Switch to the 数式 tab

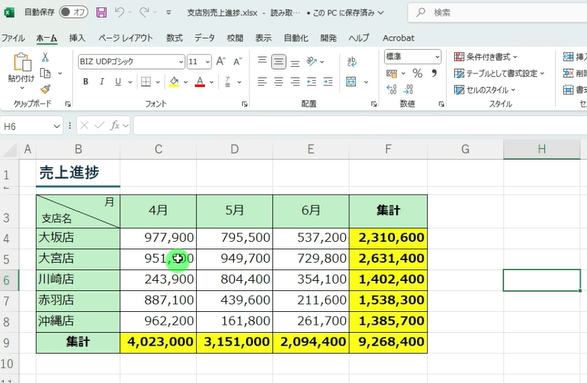[x=174, y=38]
